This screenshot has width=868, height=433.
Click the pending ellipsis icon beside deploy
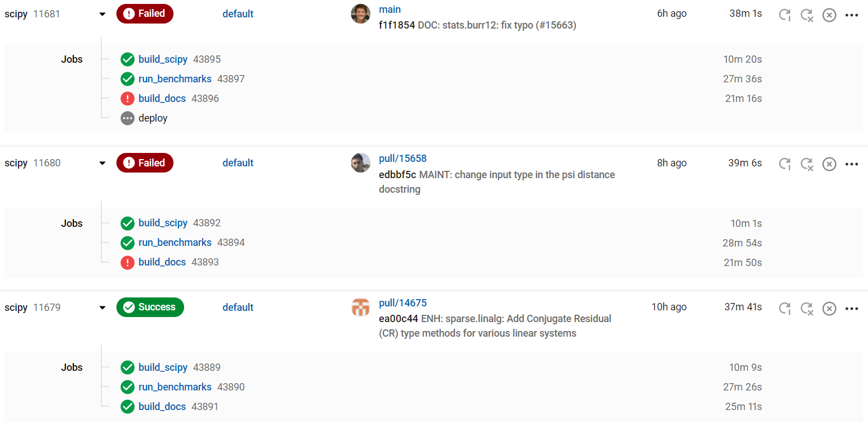pyautogui.click(x=127, y=118)
